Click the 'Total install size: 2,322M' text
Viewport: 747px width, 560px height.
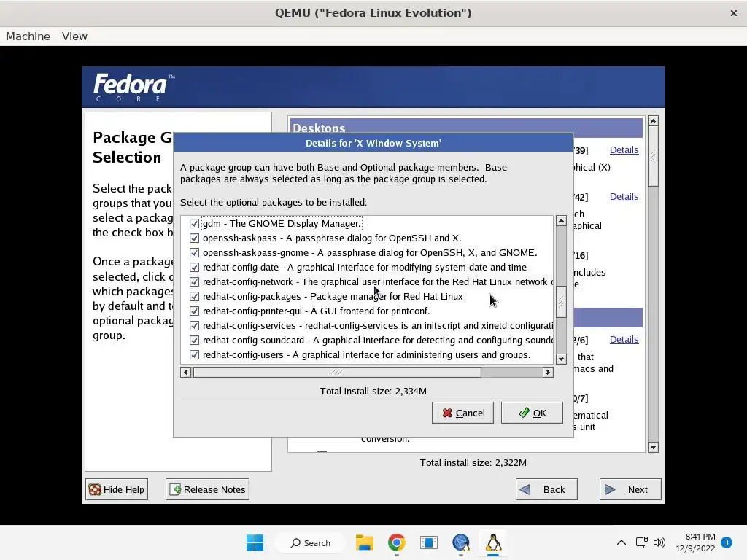pyautogui.click(x=473, y=462)
